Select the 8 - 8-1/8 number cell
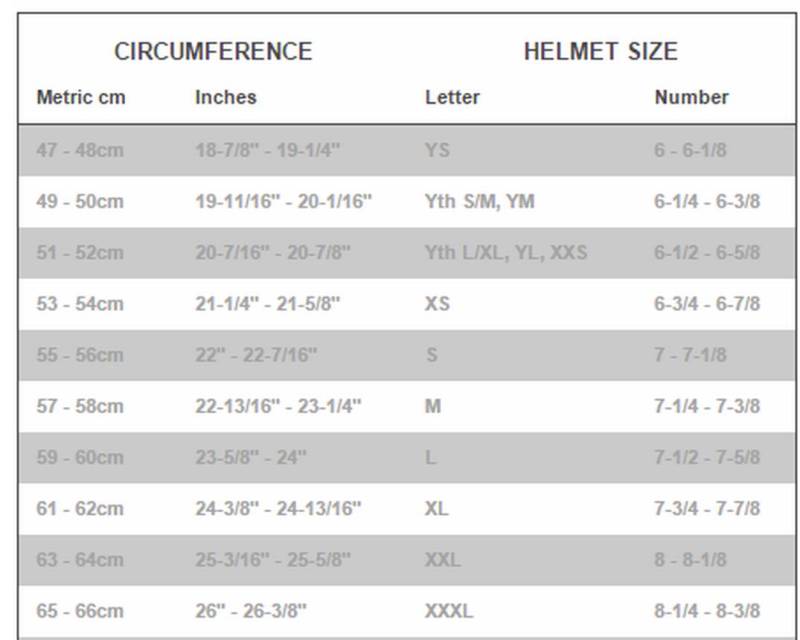800x640 pixels. point(691,559)
